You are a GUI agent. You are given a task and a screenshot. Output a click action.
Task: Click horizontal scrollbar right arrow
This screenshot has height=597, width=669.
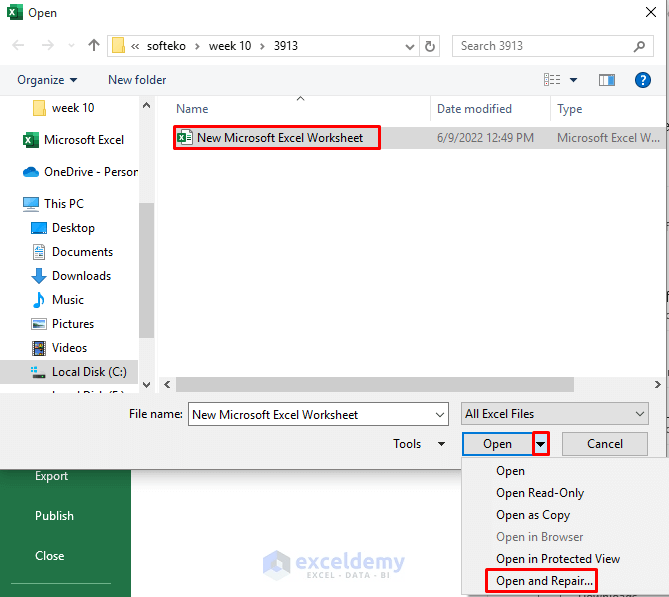pos(658,384)
